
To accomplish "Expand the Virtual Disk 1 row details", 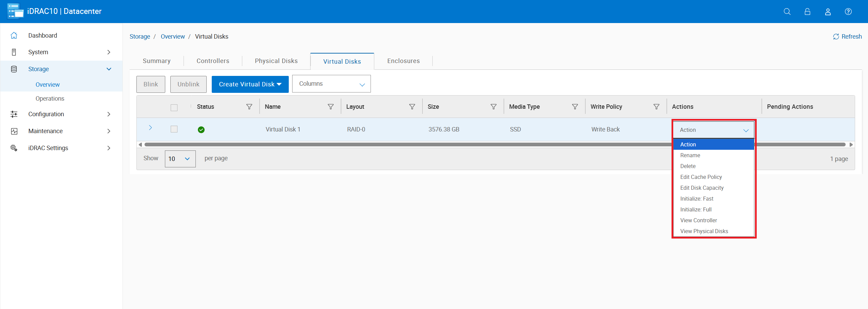I will tap(150, 128).
